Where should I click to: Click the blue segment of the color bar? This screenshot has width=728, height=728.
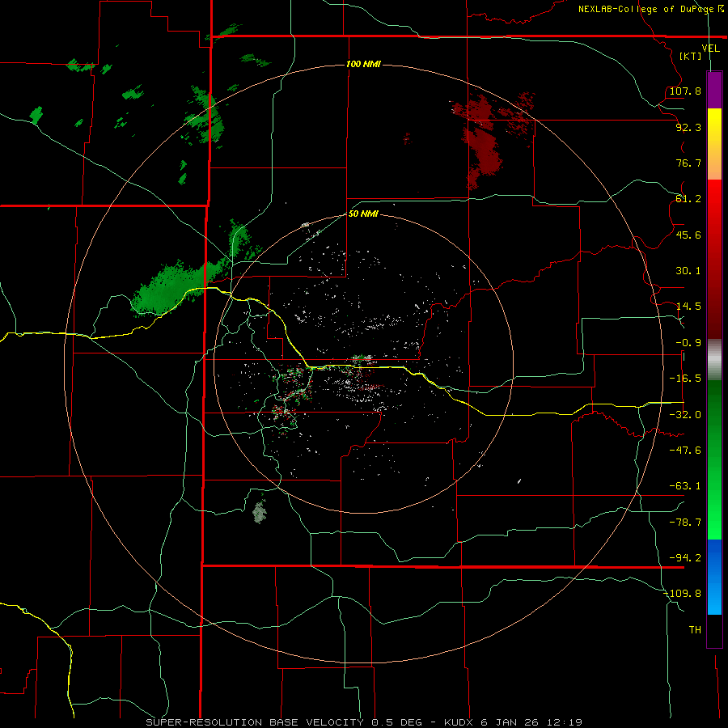pos(714,577)
